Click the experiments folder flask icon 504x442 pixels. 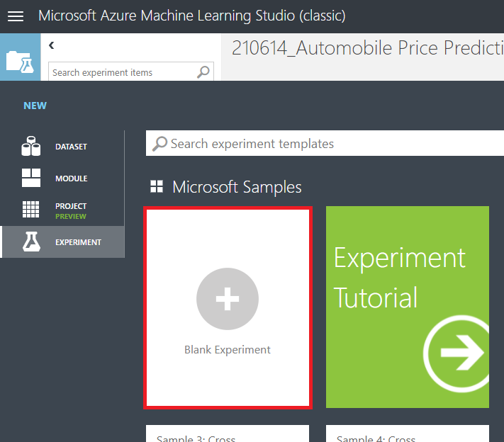[x=20, y=61]
